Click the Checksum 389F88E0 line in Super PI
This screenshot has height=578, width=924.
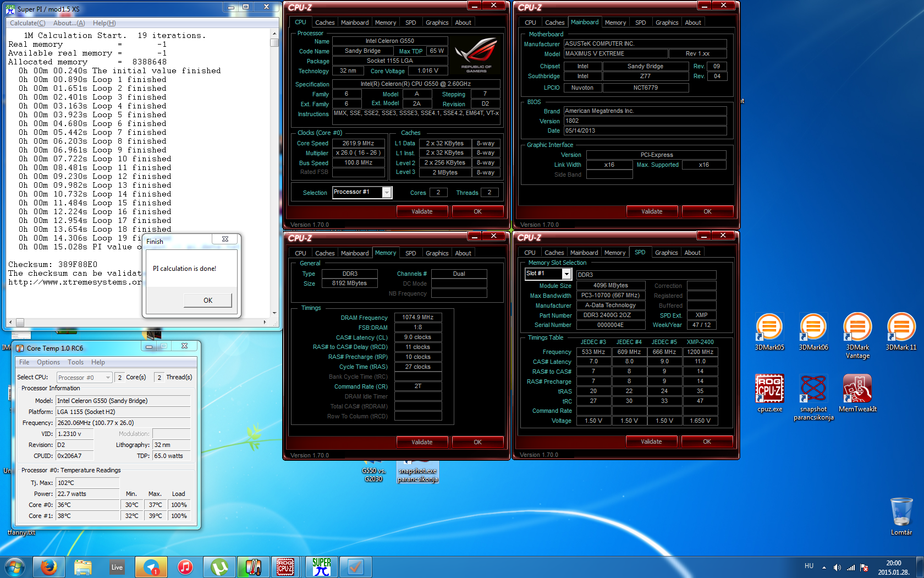click(53, 264)
